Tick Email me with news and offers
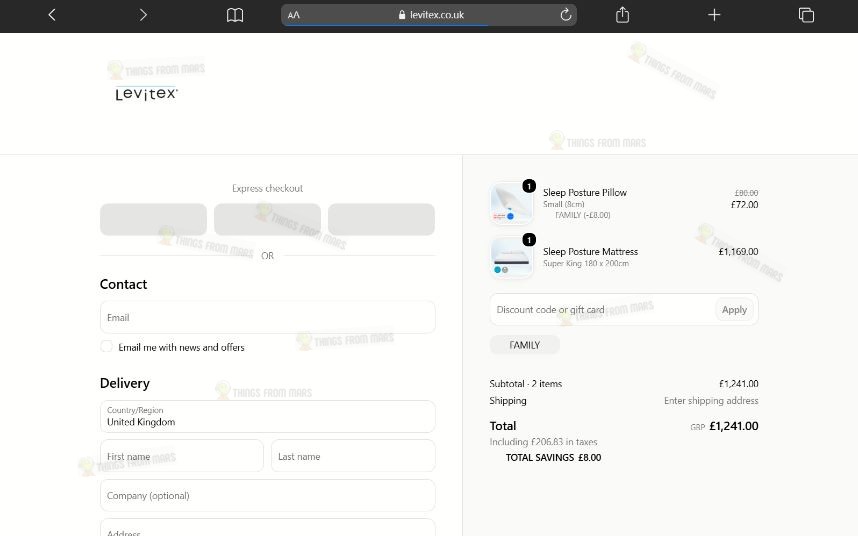This screenshot has height=536, width=858. (x=107, y=347)
